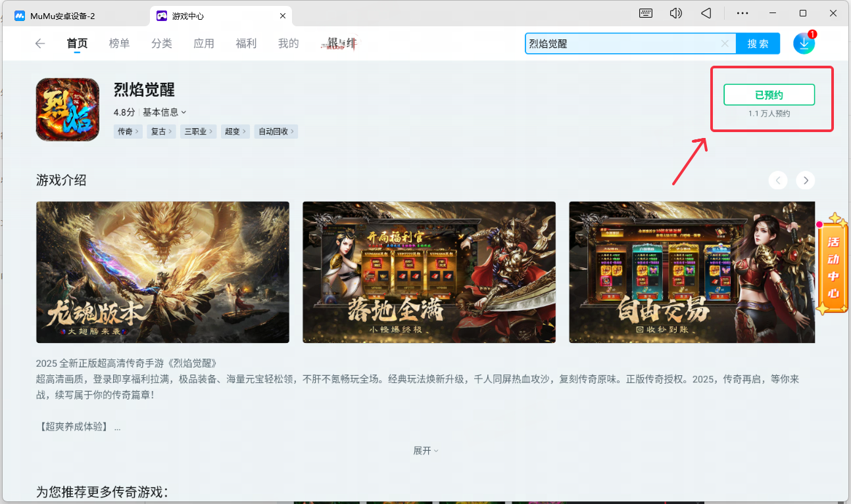Switch to the 榜单 tab
Image resolution: width=851 pixels, height=504 pixels.
pos(118,43)
